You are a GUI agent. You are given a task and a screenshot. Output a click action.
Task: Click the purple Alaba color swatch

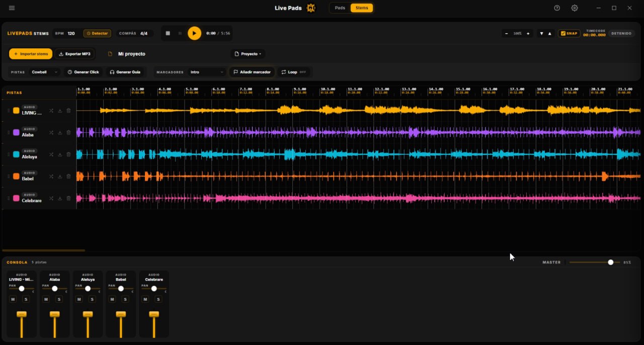[x=16, y=132]
